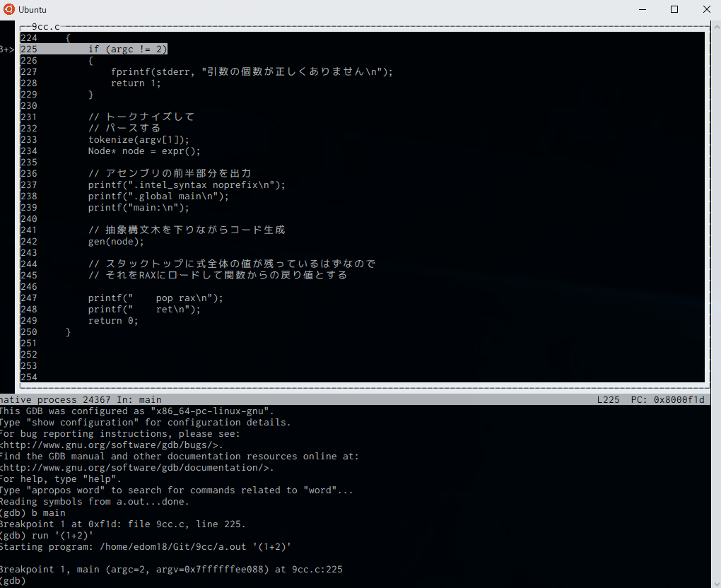
Task: Click printf ".global main" on line 238
Action: coord(158,196)
